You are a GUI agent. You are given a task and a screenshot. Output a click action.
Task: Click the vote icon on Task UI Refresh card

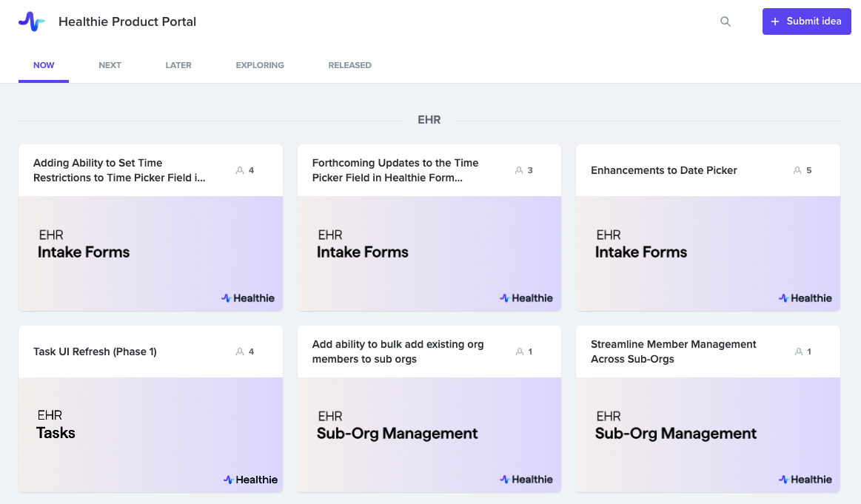[x=240, y=352]
